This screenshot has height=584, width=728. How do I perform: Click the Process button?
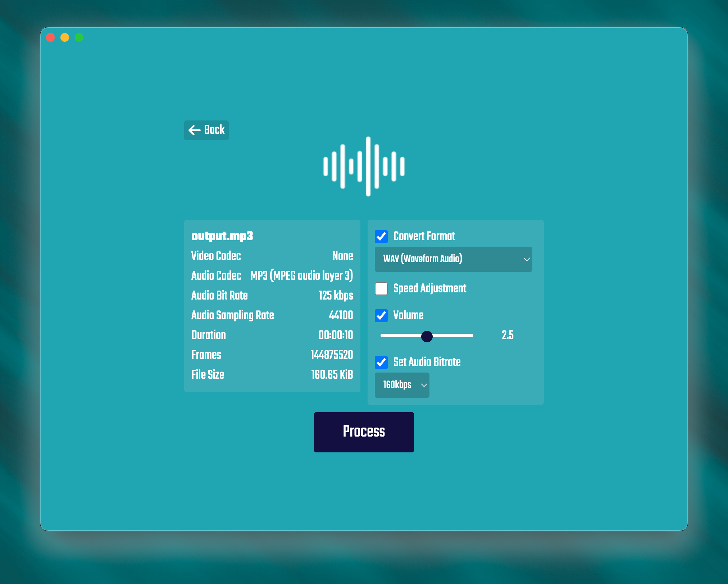tap(364, 432)
